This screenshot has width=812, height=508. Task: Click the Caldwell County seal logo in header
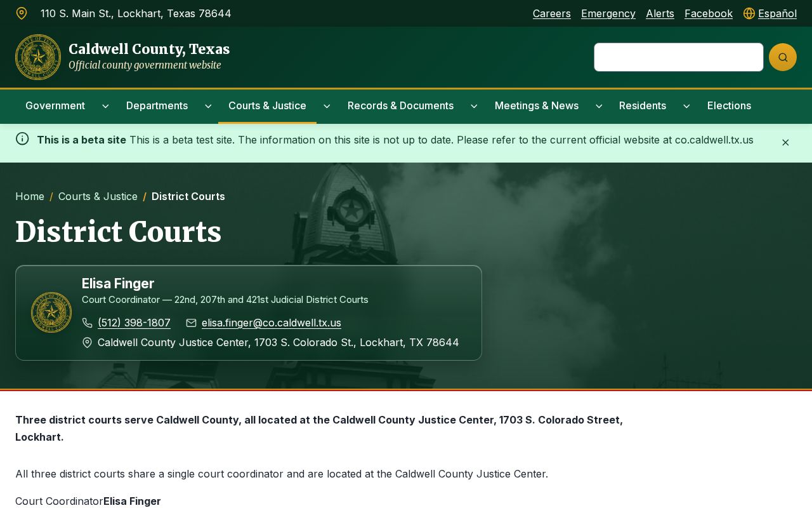38,57
